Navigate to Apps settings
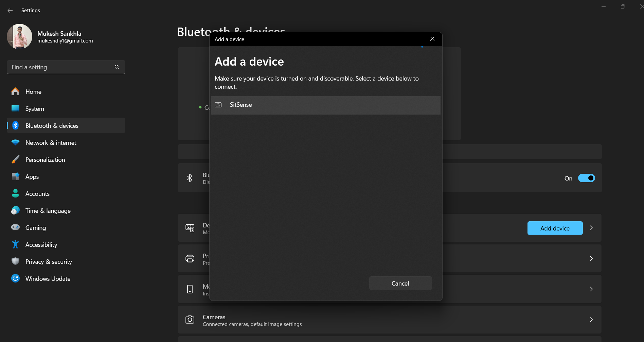Image resolution: width=644 pixels, height=342 pixels. pos(66,176)
